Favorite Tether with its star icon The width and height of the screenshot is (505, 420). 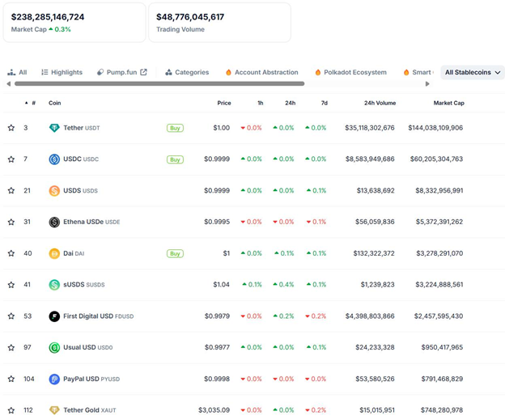click(11, 128)
